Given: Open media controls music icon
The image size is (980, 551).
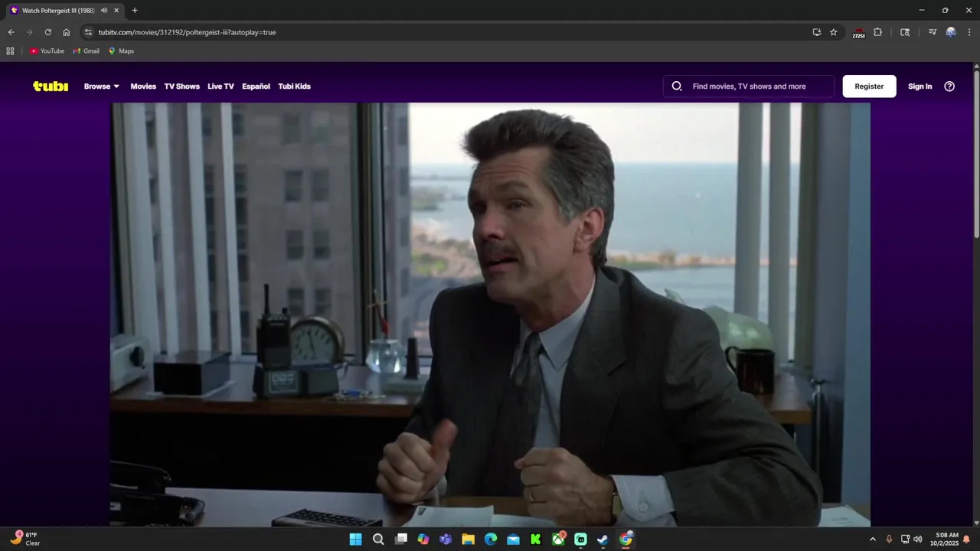Looking at the screenshot, I should 932,32.
